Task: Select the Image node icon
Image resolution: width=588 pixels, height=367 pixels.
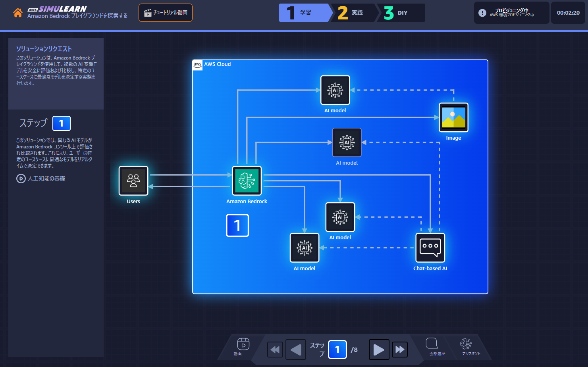Action: (x=453, y=117)
